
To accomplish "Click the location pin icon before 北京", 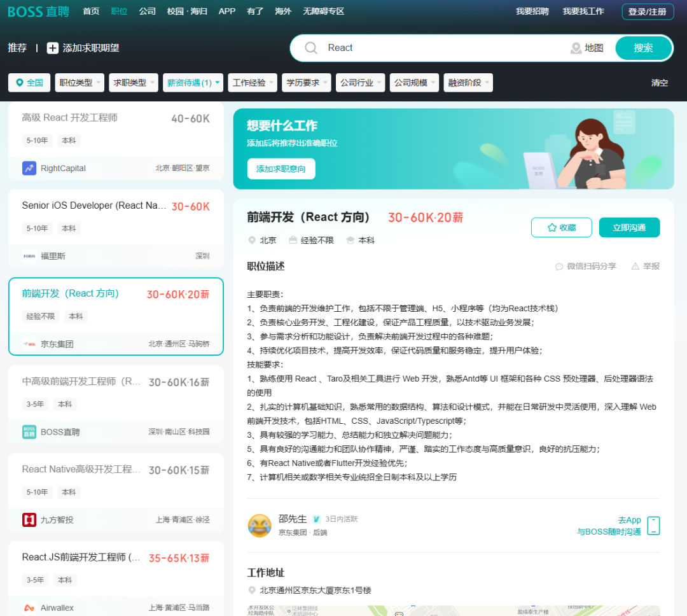I will pos(251,241).
